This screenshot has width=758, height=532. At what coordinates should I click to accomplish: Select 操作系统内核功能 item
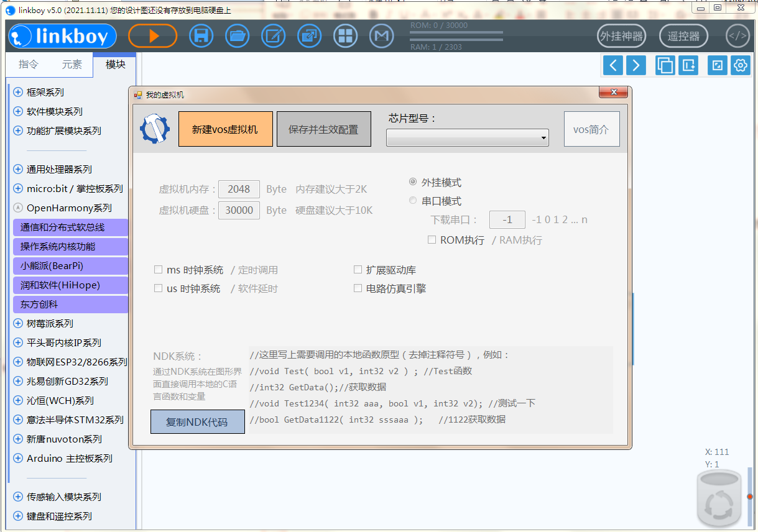[70, 247]
